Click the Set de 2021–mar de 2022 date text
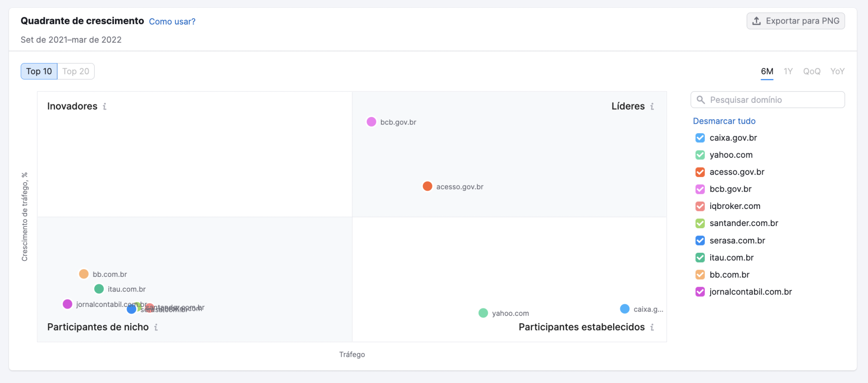This screenshot has height=383, width=868. click(x=71, y=40)
